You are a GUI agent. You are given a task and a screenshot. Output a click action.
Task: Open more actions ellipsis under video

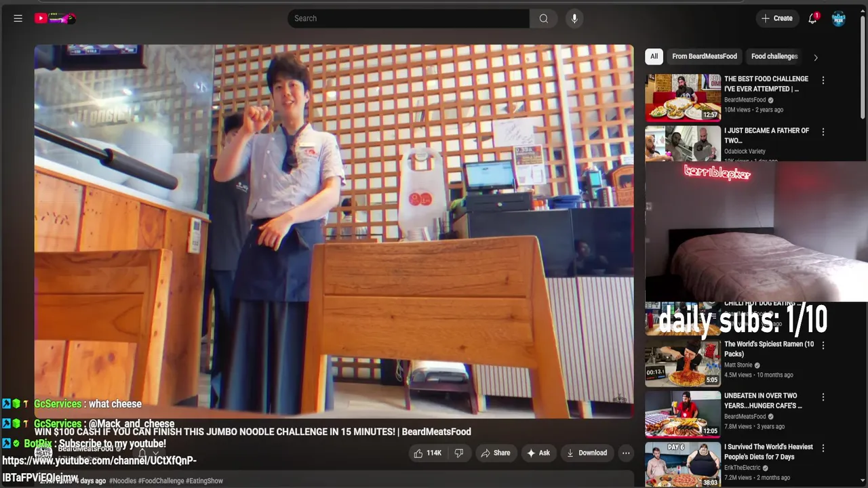pyautogui.click(x=626, y=453)
